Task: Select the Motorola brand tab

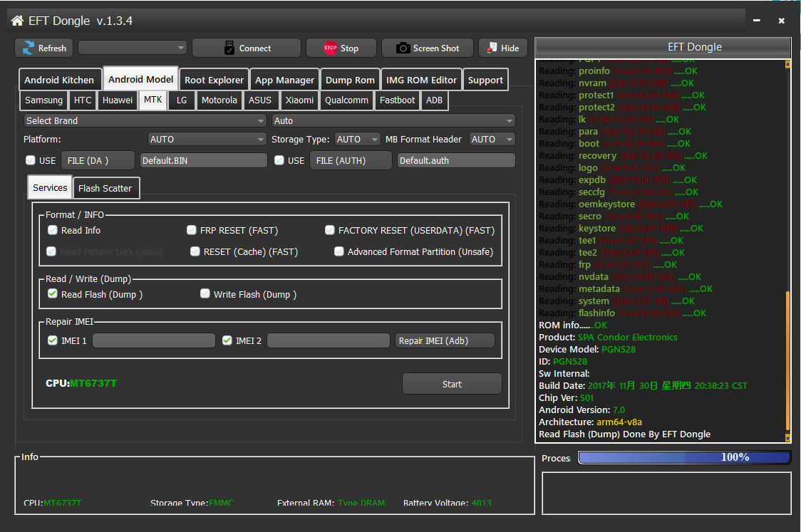Action: 219,100
